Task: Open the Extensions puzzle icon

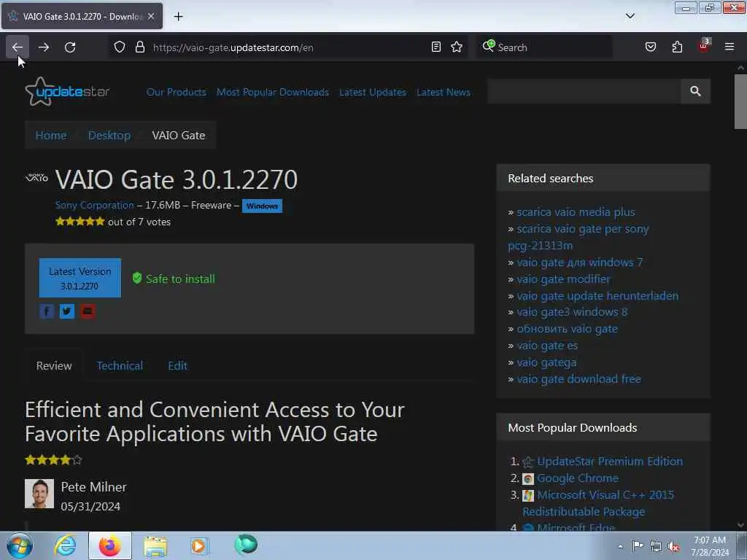Action: click(677, 47)
